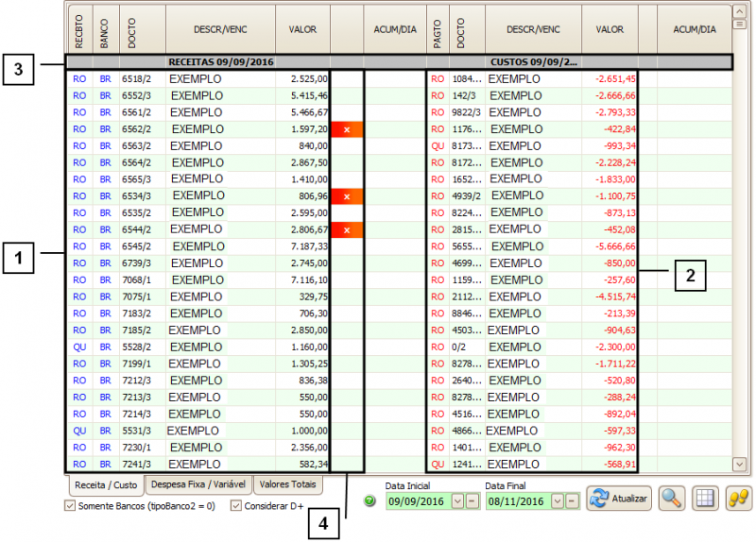Click the minus button next to Data Inicial
This screenshot has width=756, height=542.
coord(472,501)
